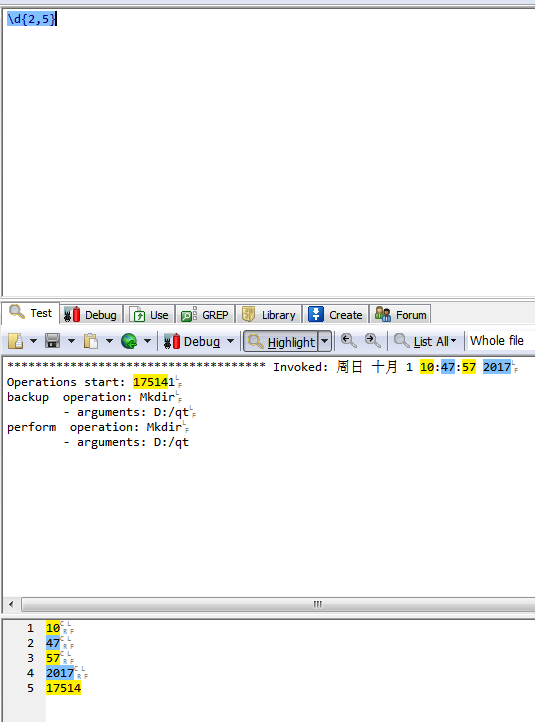The image size is (535, 722).
Task: Click the New test file icon
Action: pos(16,341)
